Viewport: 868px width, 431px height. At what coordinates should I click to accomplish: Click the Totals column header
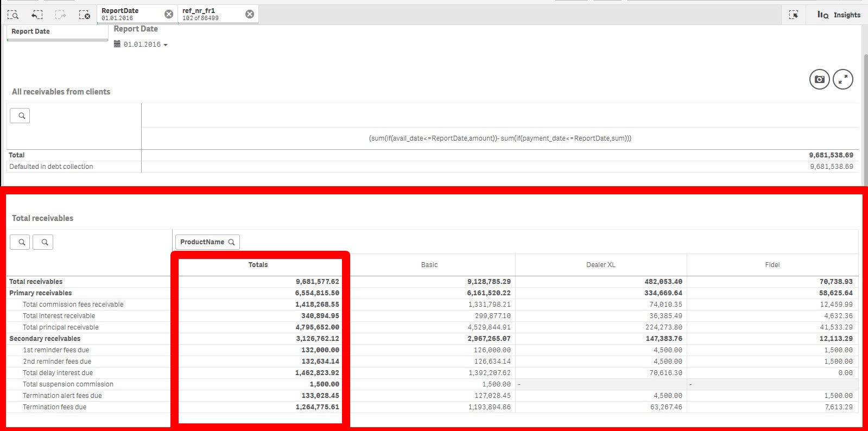[x=258, y=265]
